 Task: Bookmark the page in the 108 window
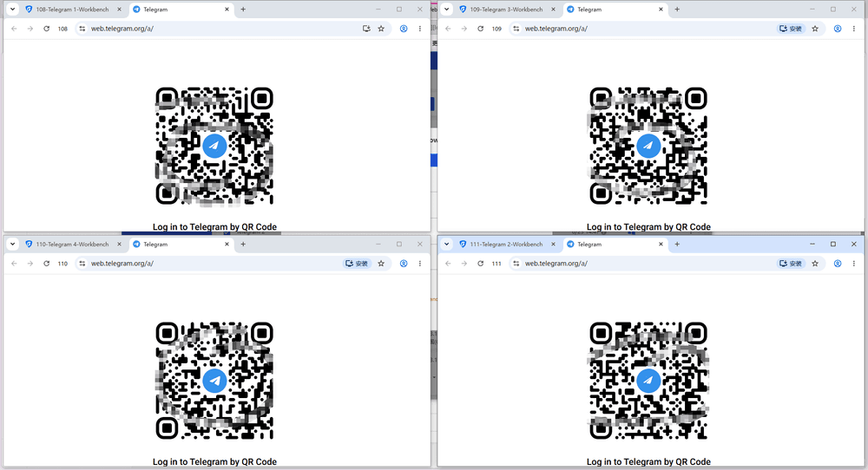(381, 29)
